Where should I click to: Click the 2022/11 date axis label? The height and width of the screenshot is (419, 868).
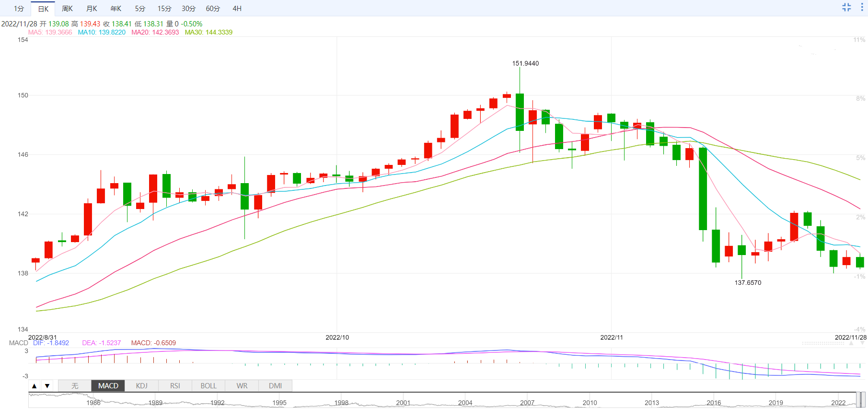[612, 338]
